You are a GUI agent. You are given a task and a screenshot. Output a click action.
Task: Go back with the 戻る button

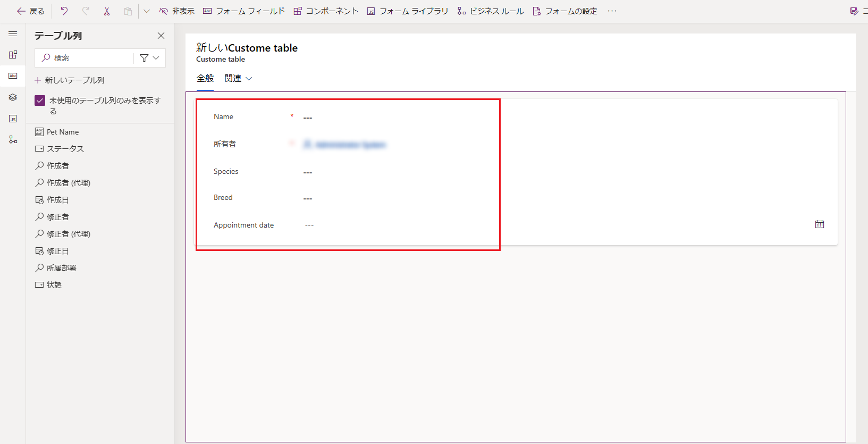point(31,11)
